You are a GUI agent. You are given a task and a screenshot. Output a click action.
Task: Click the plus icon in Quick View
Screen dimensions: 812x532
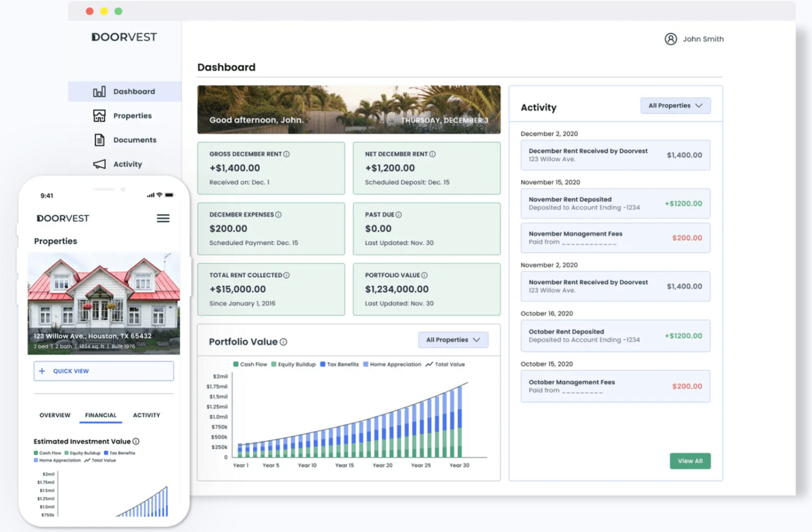tap(42, 371)
